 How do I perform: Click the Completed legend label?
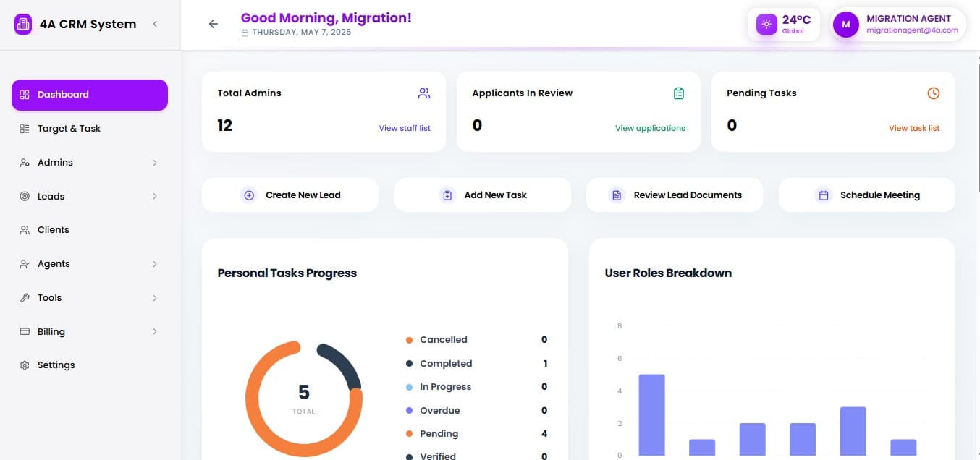tap(446, 364)
